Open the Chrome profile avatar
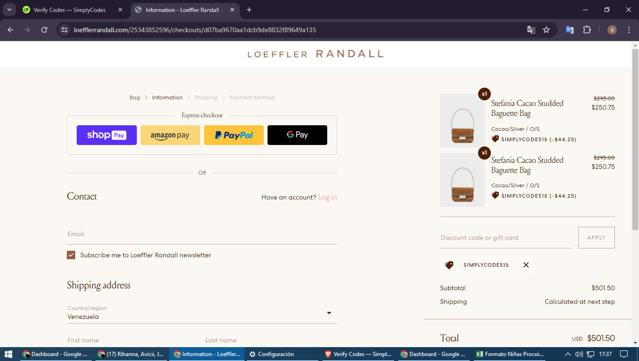 (612, 30)
